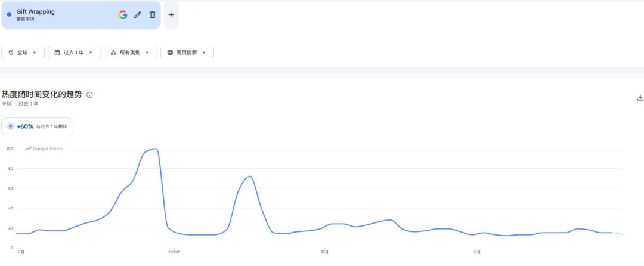This screenshot has width=644, height=266.
Task: Add a new comparison term
Action: pyautogui.click(x=171, y=15)
